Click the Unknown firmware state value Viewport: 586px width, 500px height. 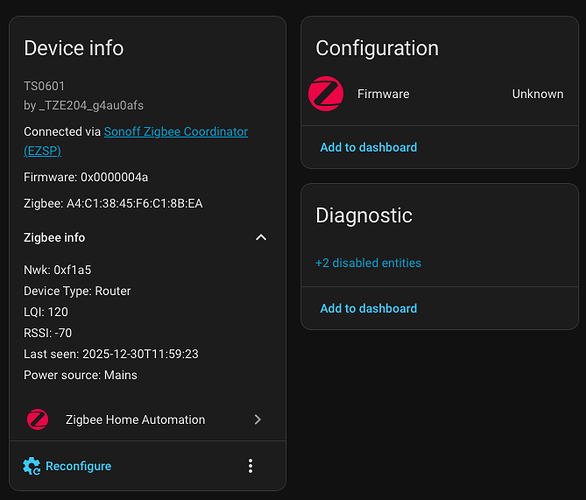pos(537,94)
